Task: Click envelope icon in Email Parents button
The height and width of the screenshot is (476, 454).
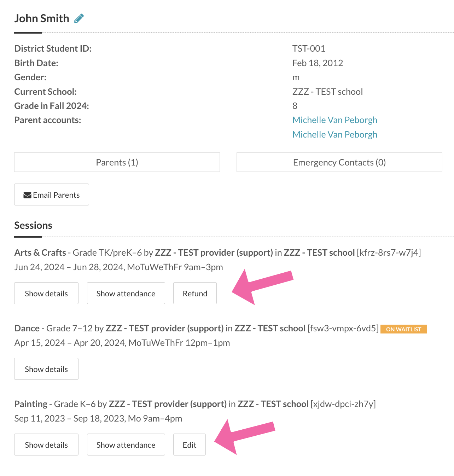Action: [27, 195]
